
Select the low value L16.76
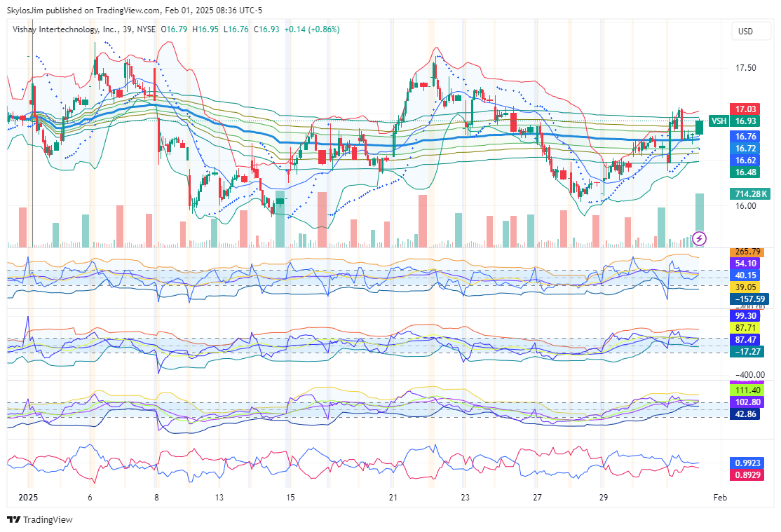236,29
